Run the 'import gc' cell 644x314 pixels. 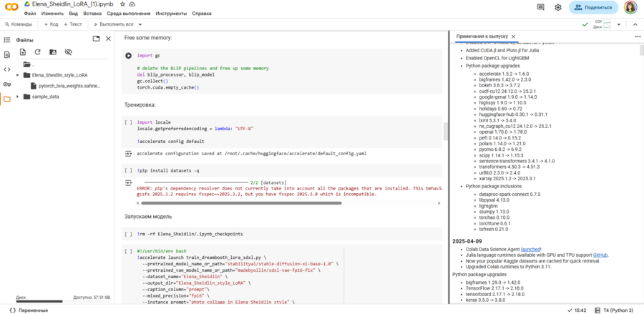(x=129, y=55)
